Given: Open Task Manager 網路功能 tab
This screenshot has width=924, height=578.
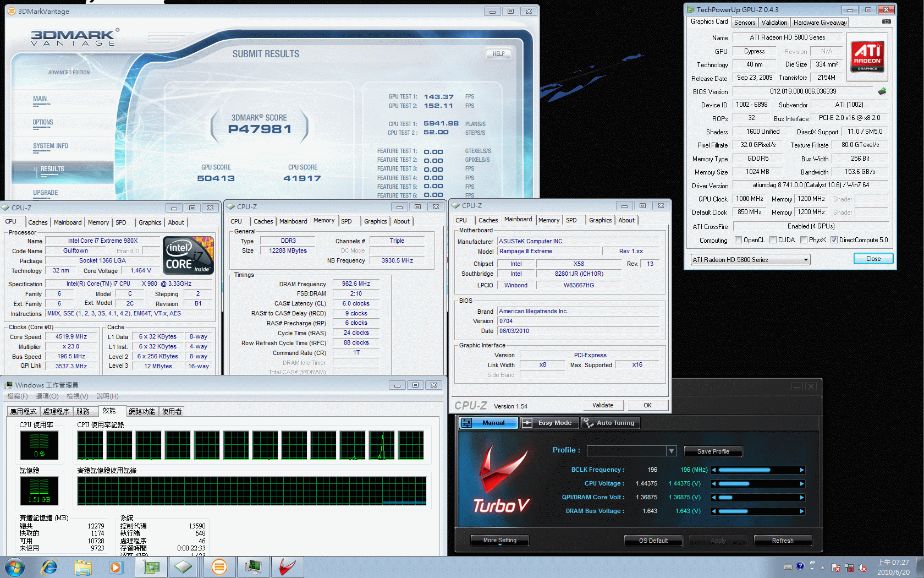Looking at the screenshot, I should [x=142, y=411].
